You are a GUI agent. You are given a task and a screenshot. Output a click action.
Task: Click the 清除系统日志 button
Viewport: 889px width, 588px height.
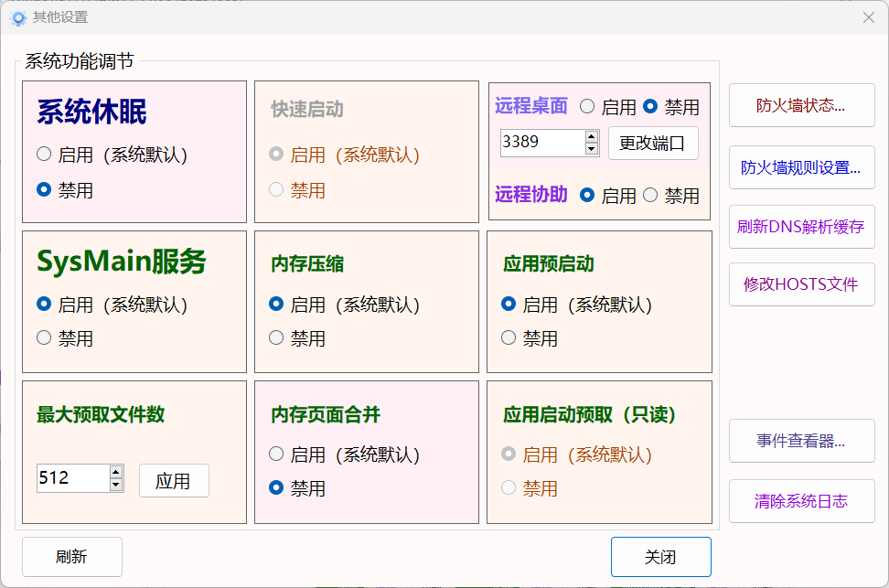(x=801, y=501)
